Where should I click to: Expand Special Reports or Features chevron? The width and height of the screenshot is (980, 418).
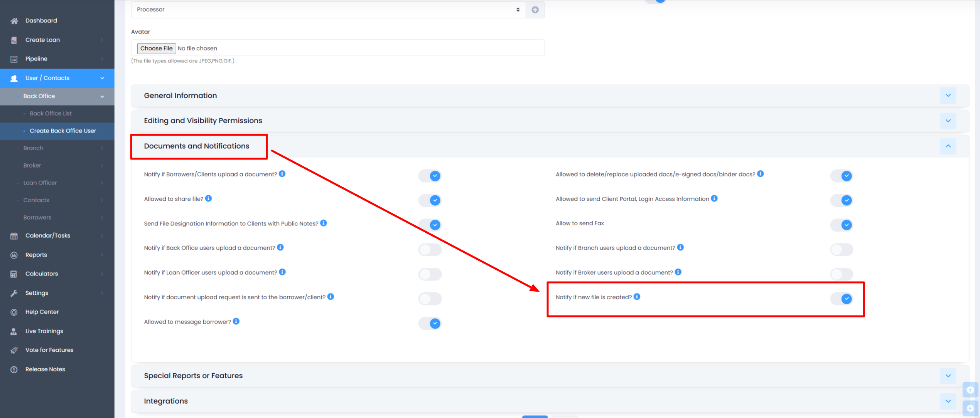click(948, 376)
